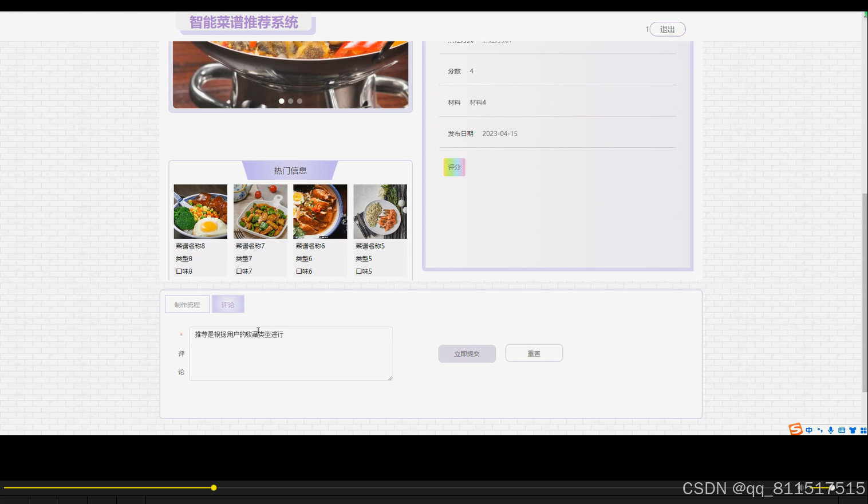The image size is (868, 504).
Task: Select third carousel indicator dot
Action: tap(299, 101)
